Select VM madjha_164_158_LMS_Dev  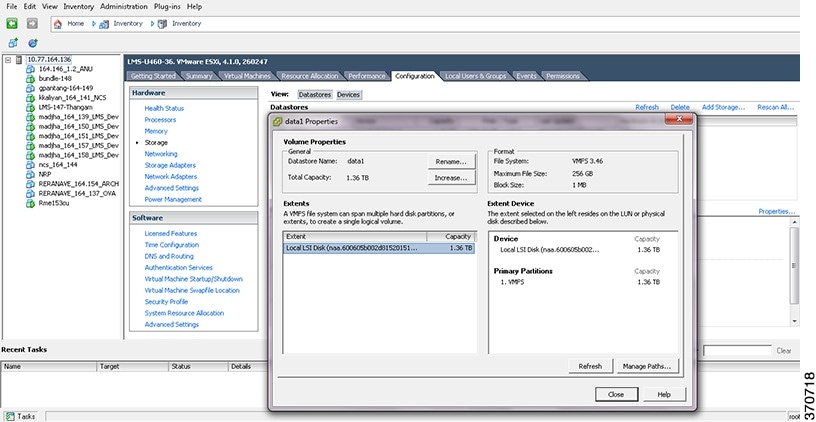(79, 155)
